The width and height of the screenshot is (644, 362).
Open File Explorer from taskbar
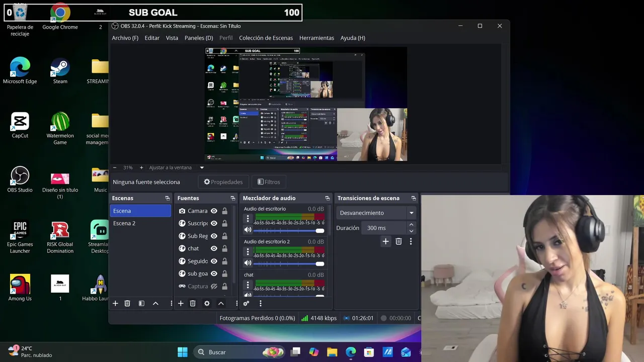[332, 352]
